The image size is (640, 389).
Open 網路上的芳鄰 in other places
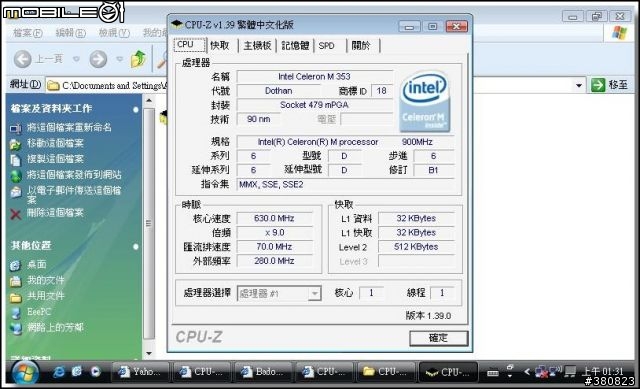[x=55, y=328]
